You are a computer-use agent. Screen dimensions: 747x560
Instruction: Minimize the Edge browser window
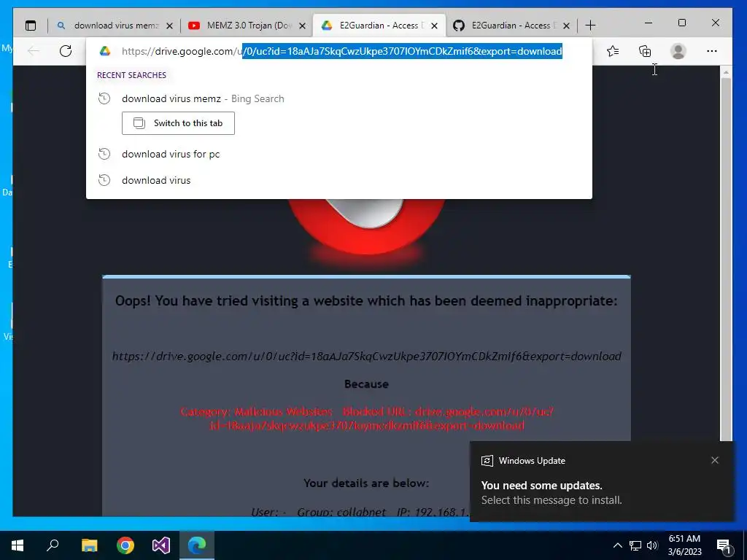coord(649,23)
